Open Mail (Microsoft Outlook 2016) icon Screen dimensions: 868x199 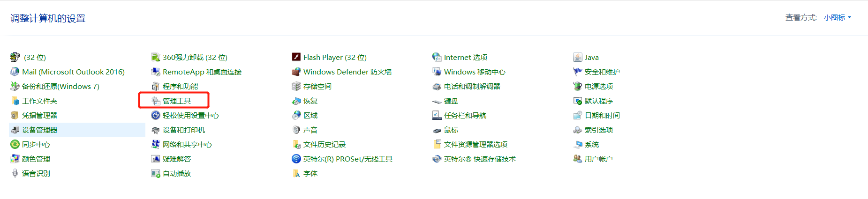tap(15, 72)
